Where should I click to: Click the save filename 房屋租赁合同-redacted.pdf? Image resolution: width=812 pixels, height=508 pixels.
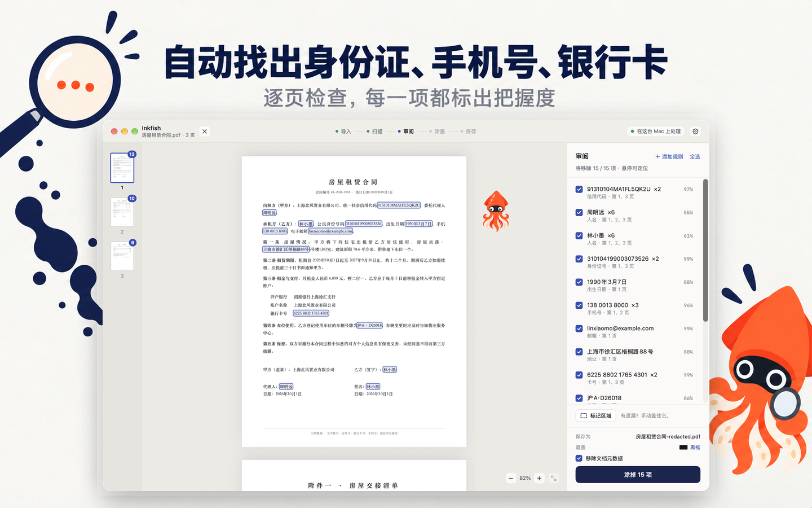tap(668, 436)
